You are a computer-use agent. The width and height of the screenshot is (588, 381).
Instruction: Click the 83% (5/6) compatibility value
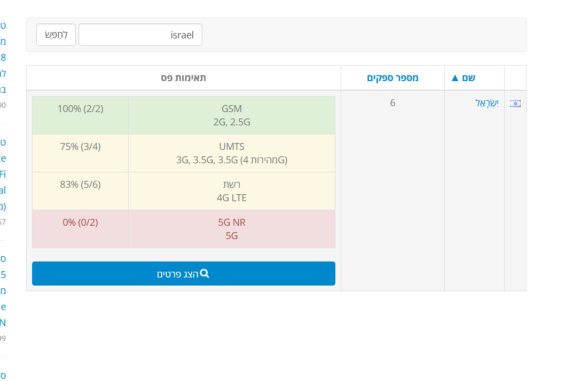coord(80,184)
